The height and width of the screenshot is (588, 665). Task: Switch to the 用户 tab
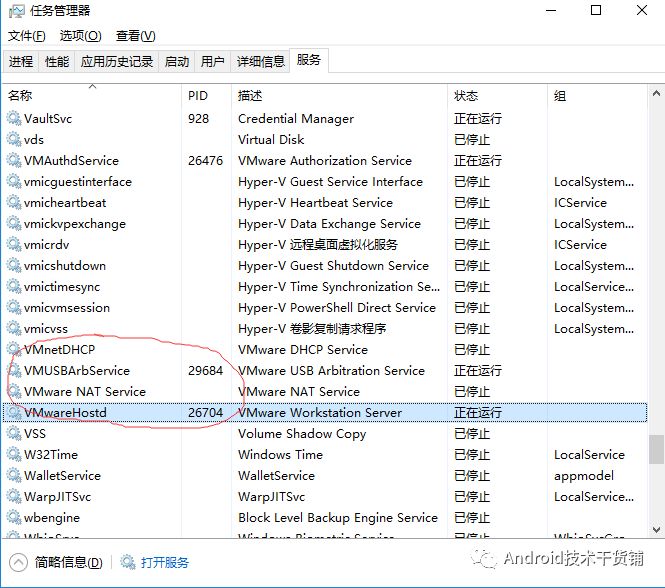pyautogui.click(x=212, y=62)
